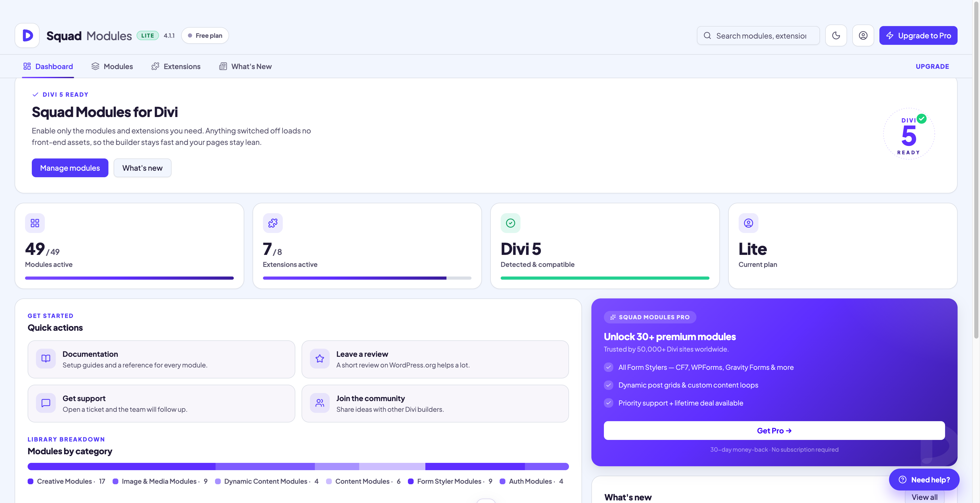
Task: Click the Form Styler Modules legend entry
Action: coord(450,481)
